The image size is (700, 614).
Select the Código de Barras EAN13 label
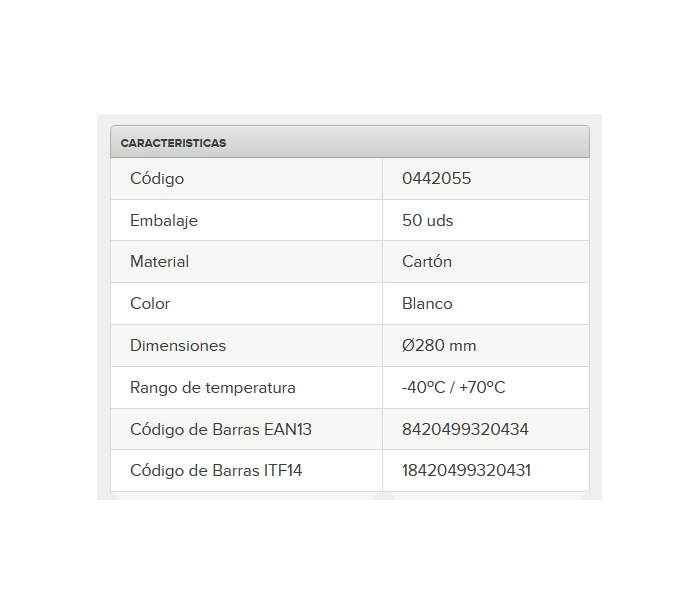click(221, 430)
